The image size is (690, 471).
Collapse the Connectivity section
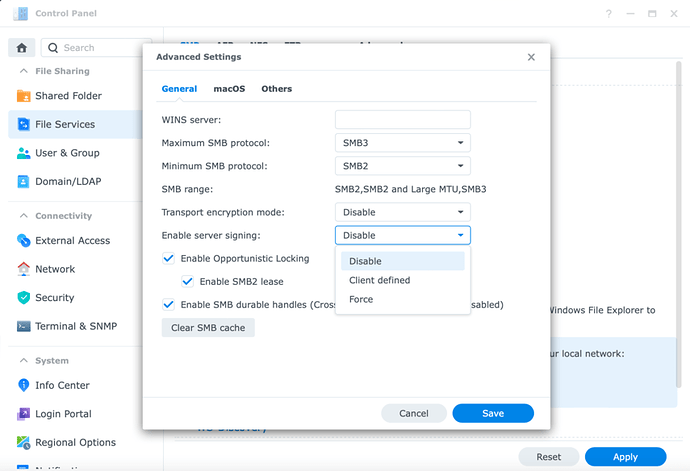tap(24, 216)
